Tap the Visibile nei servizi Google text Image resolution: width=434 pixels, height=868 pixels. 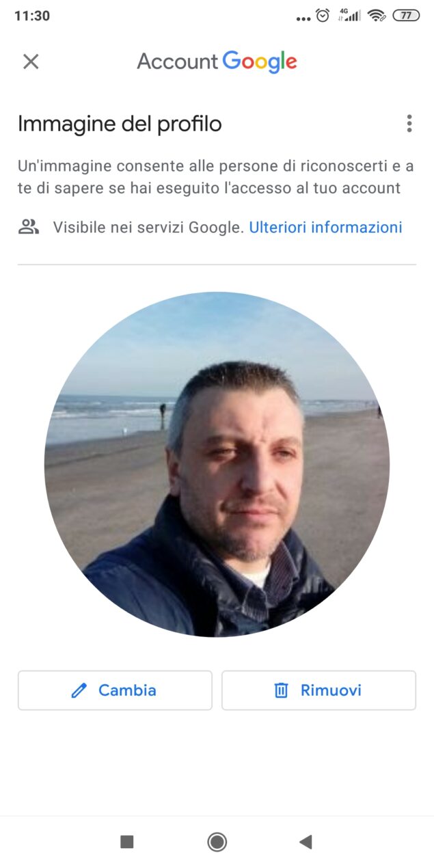[x=148, y=228]
